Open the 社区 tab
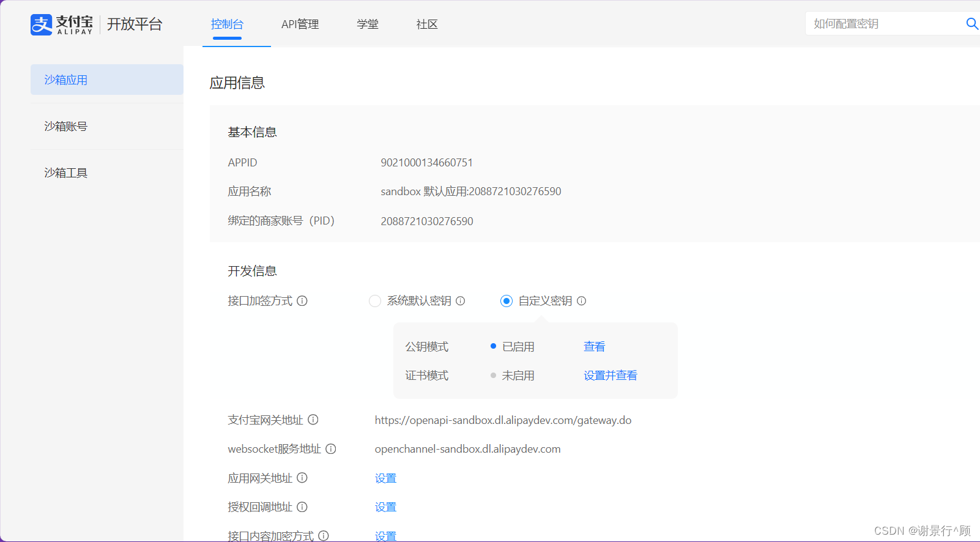The height and width of the screenshot is (542, 980). pyautogui.click(x=427, y=24)
